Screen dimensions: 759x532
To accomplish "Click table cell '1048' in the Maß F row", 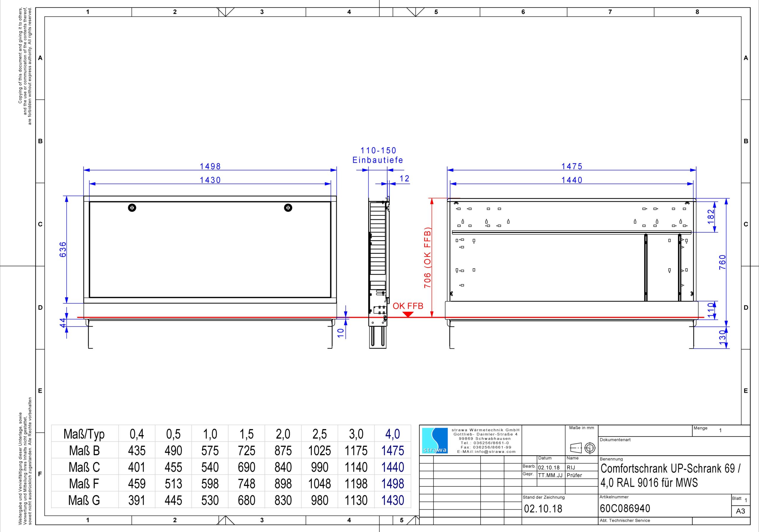I will tap(320, 484).
